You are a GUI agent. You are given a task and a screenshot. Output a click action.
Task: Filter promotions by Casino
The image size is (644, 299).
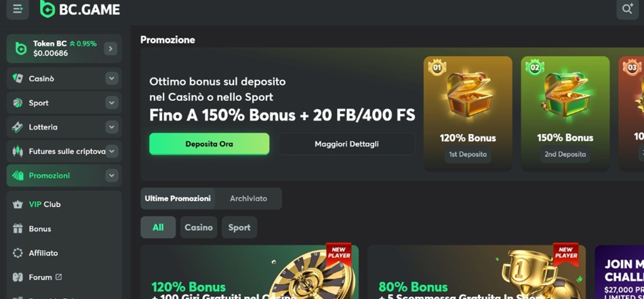pos(199,228)
